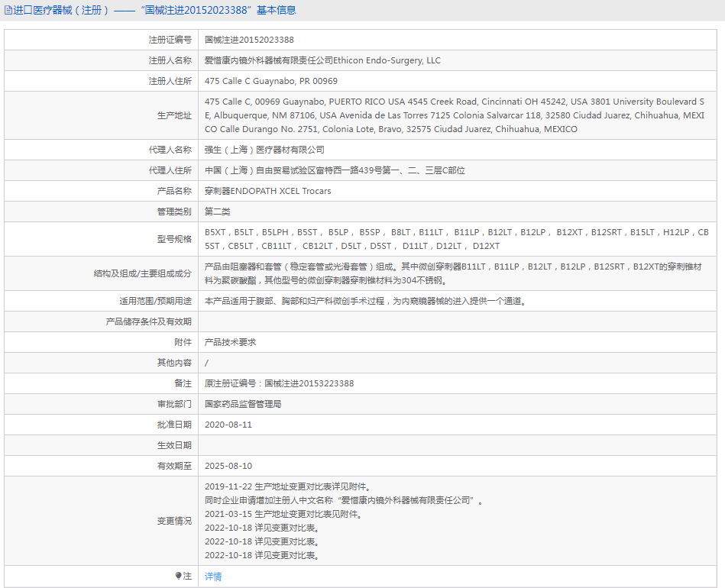Click the slash value in the 其他内容 row

(207, 363)
